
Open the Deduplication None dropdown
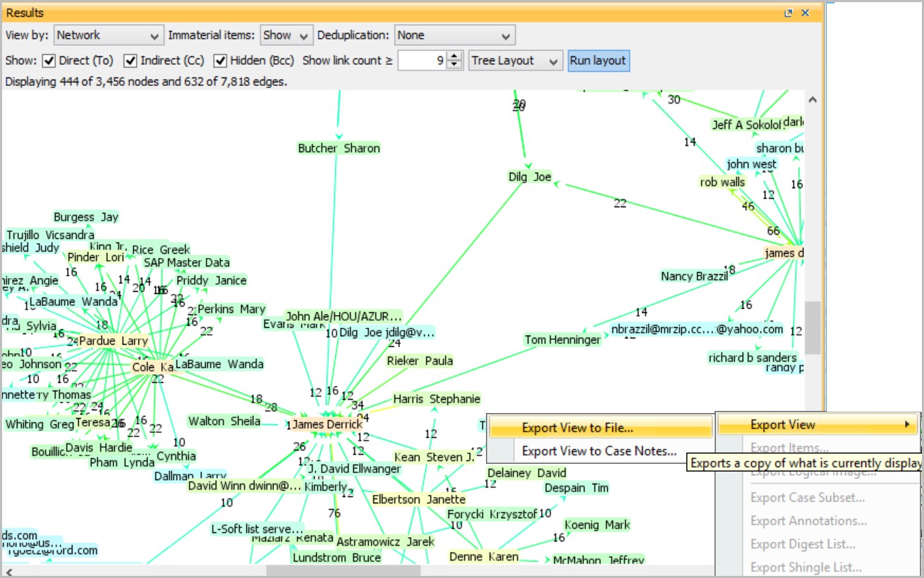click(x=455, y=35)
